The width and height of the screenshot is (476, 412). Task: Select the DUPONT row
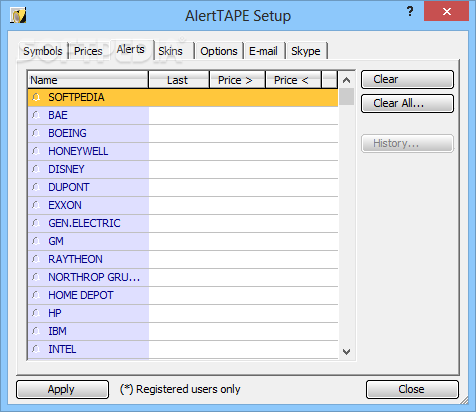point(183,187)
